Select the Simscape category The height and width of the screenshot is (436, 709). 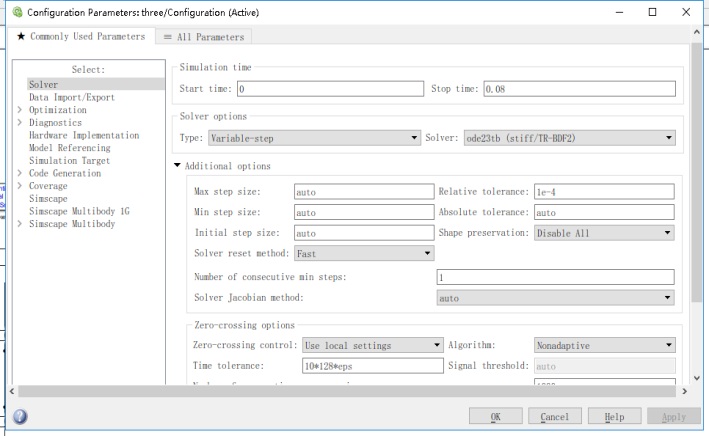pyautogui.click(x=48, y=199)
